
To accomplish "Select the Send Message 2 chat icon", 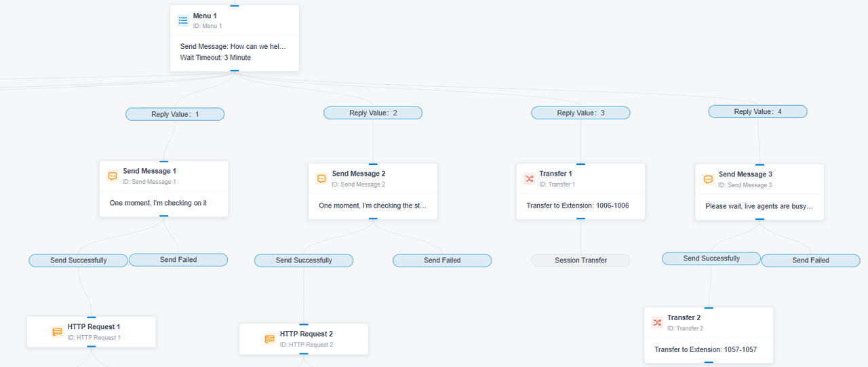I will click(322, 179).
